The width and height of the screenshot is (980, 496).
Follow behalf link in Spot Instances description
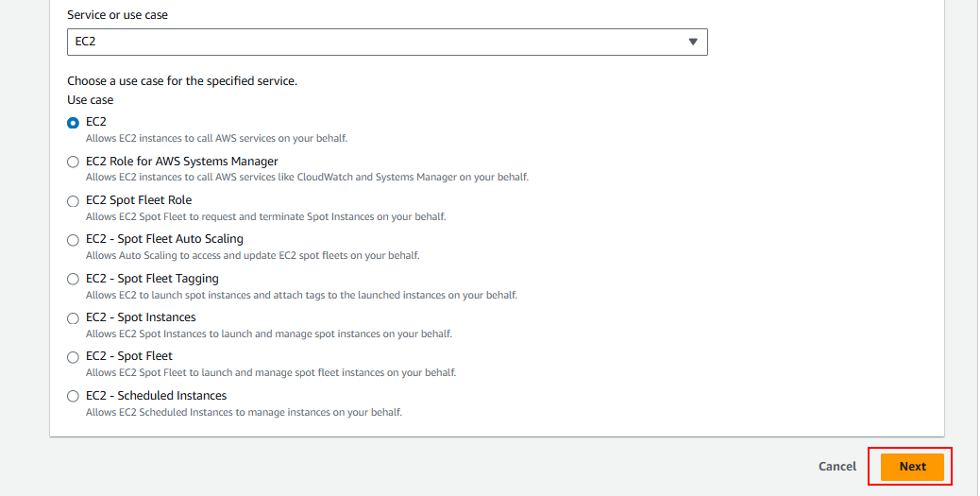[435, 334]
